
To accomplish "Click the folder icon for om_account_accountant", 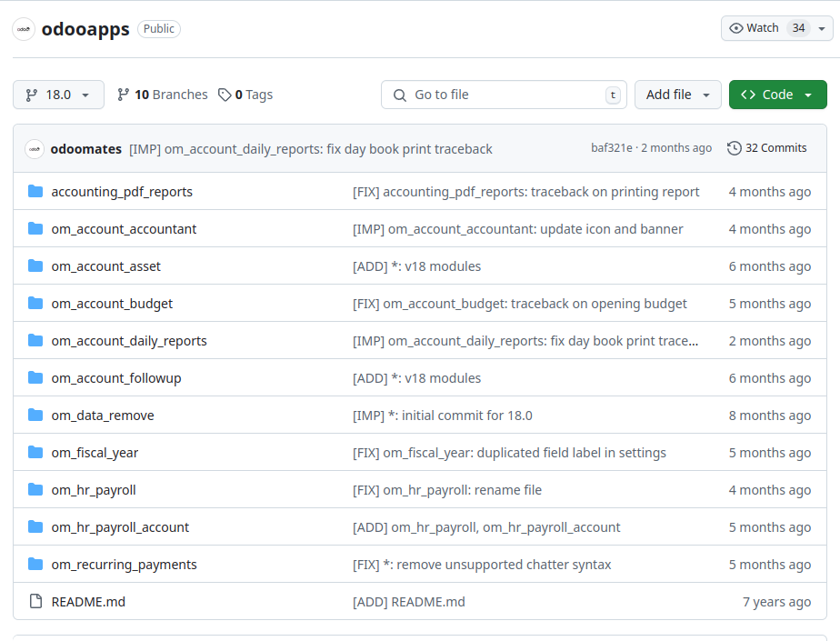I will coord(35,229).
